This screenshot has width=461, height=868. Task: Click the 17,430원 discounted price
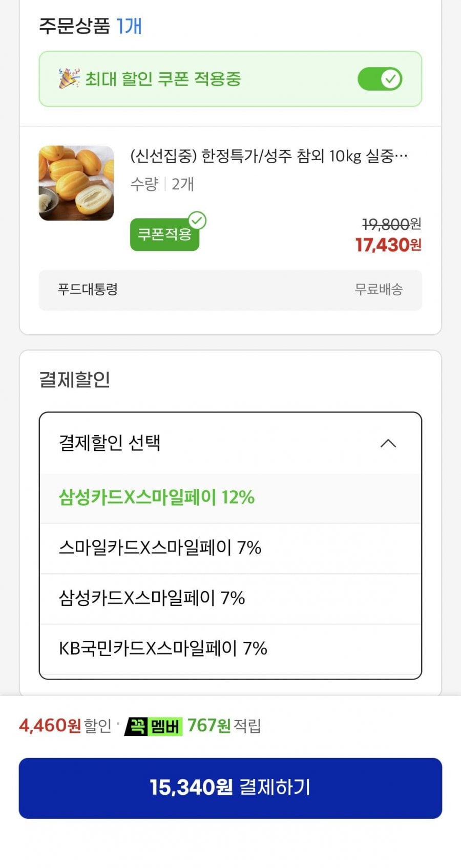(388, 245)
